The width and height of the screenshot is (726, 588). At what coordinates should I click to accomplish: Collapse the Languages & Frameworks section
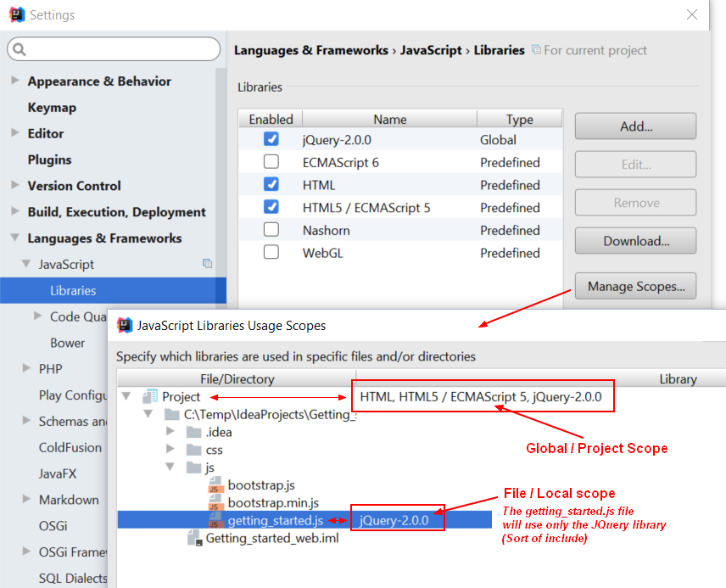coord(15,238)
